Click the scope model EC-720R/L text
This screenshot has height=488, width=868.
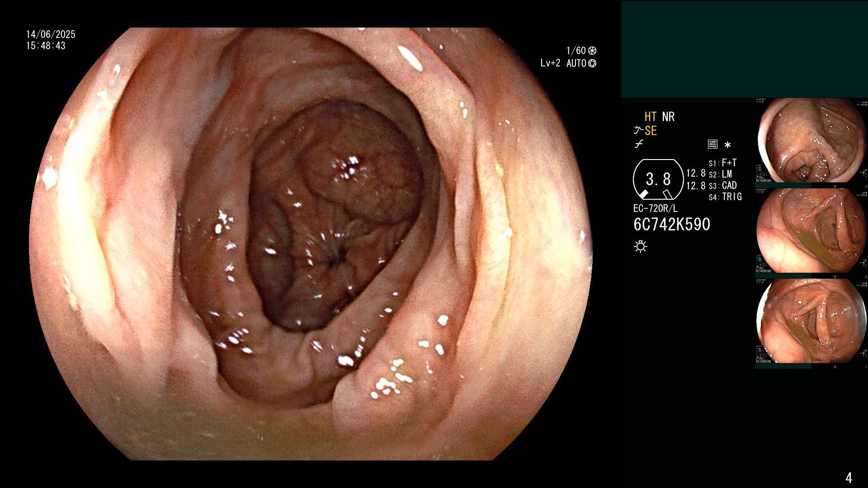click(656, 209)
